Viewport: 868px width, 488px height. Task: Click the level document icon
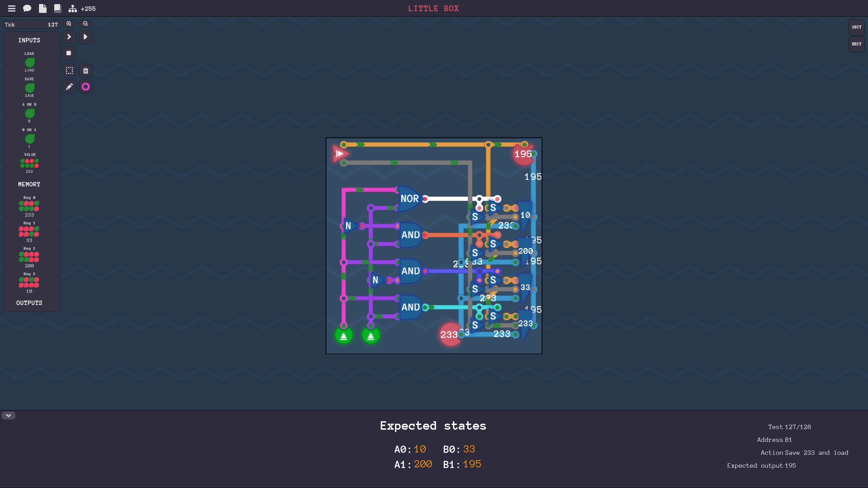(x=42, y=8)
